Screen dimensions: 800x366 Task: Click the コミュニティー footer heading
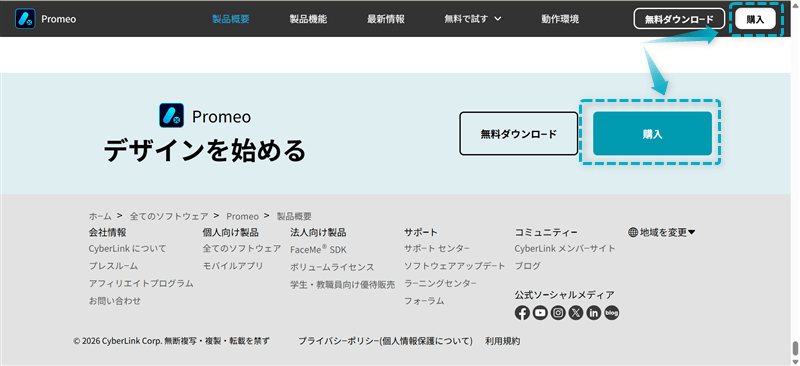(x=546, y=232)
